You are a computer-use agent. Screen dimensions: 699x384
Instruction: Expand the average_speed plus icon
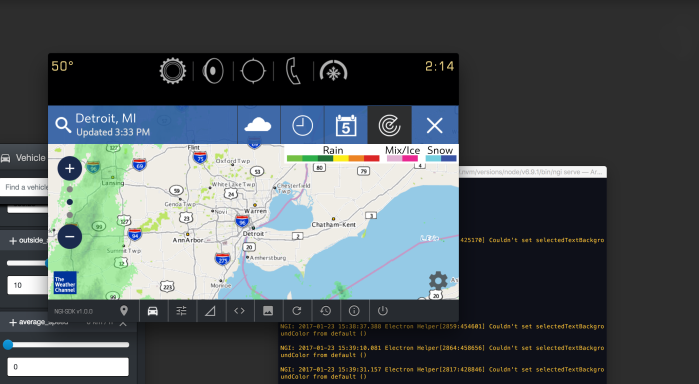pos(13,322)
